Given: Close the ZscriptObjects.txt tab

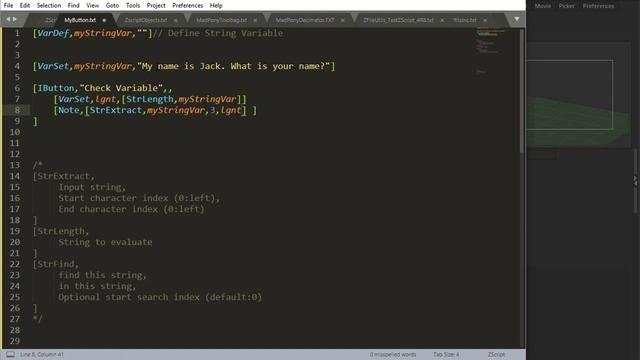Looking at the screenshot, I should (x=176, y=20).
